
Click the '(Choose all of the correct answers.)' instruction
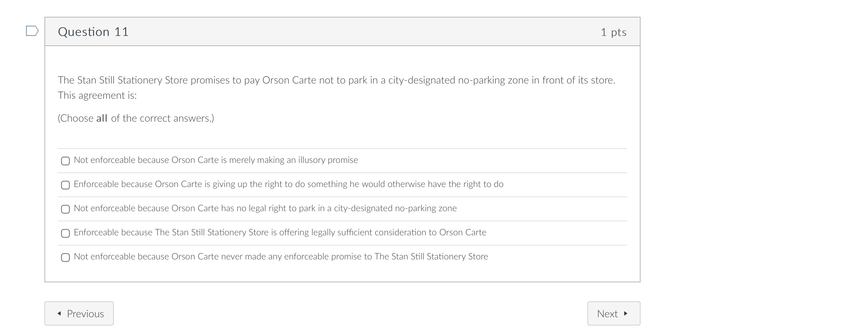tap(136, 118)
